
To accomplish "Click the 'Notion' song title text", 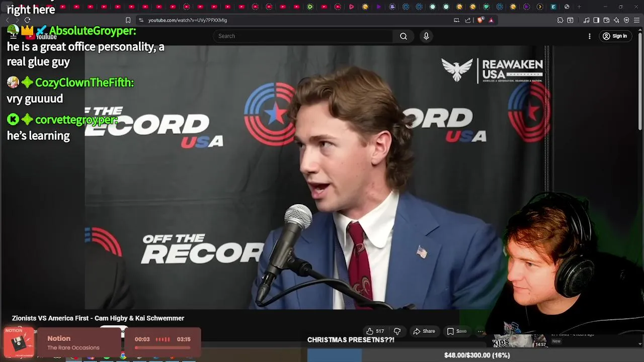I will click(x=59, y=338).
